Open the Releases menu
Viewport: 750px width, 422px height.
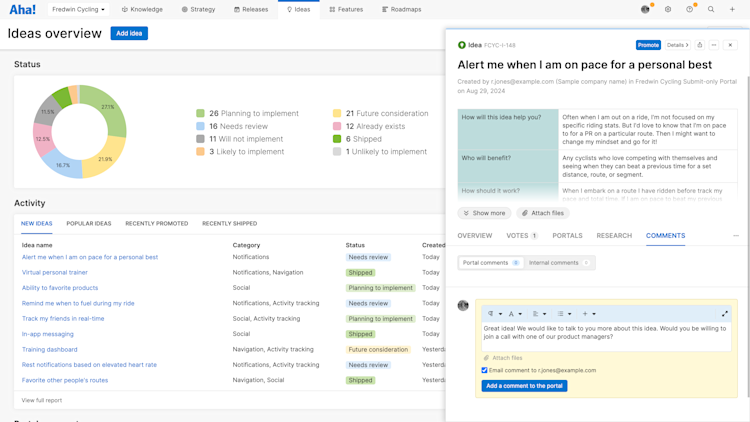[251, 9]
